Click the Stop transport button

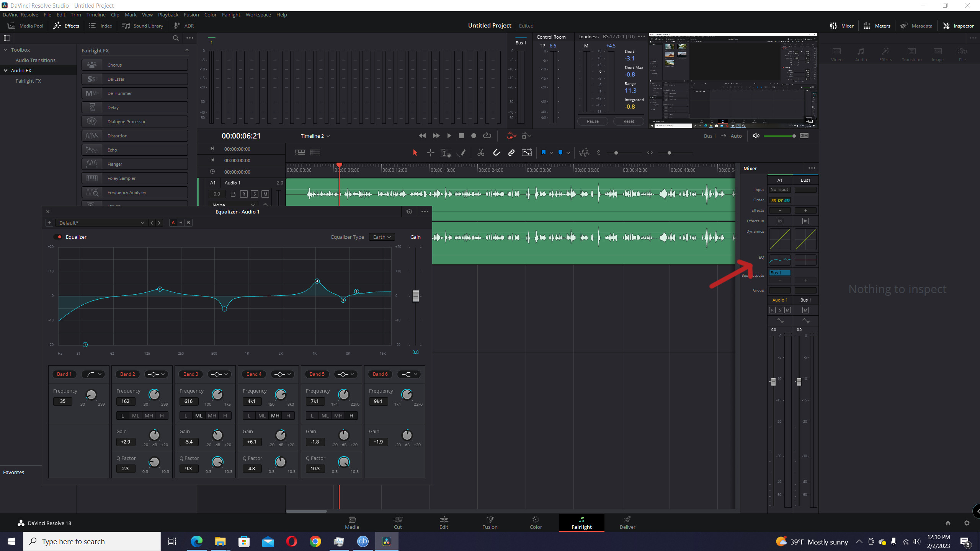pyautogui.click(x=461, y=136)
